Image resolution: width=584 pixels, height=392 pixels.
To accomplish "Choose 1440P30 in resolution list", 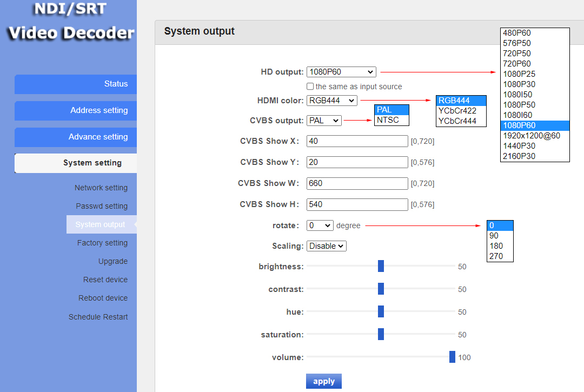I will (x=535, y=146).
